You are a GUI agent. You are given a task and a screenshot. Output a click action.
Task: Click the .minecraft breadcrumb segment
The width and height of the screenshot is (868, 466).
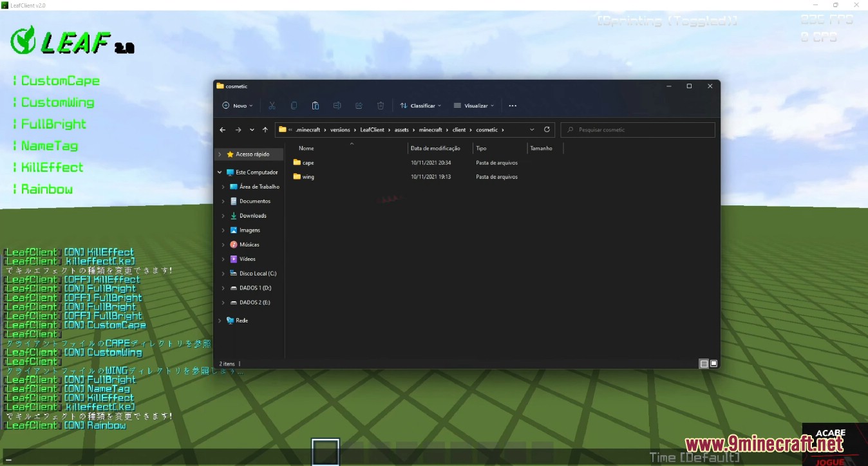coord(308,129)
